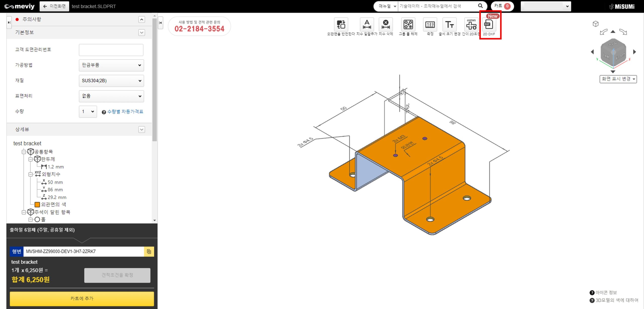Click the 외관면을 반전한다 flip appearance icon
The height and width of the screenshot is (309, 644).
tap(341, 25)
